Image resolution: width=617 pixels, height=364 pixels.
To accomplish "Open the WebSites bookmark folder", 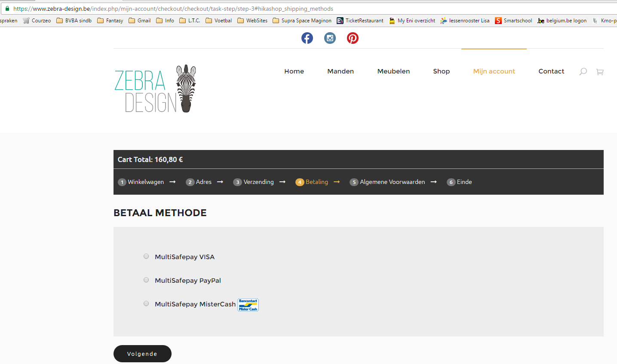I will (252, 21).
